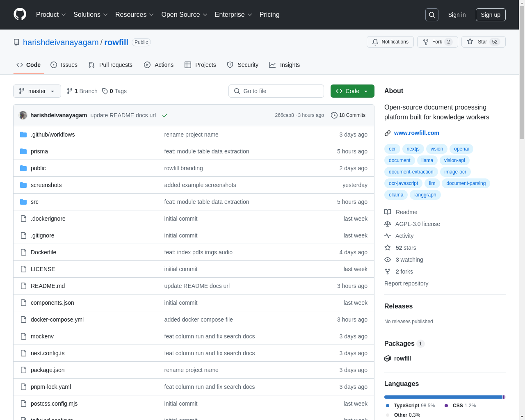Click the tag icon next to 0 Tags

tap(105, 91)
